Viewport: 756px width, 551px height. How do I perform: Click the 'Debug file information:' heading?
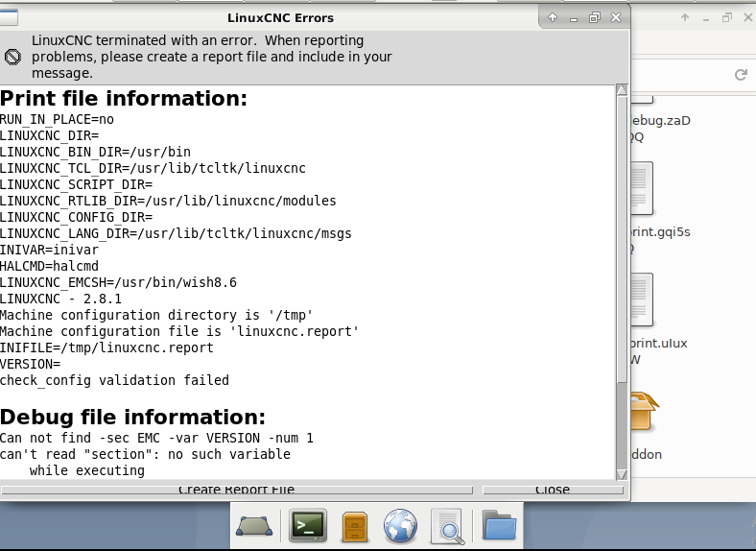coord(132,418)
